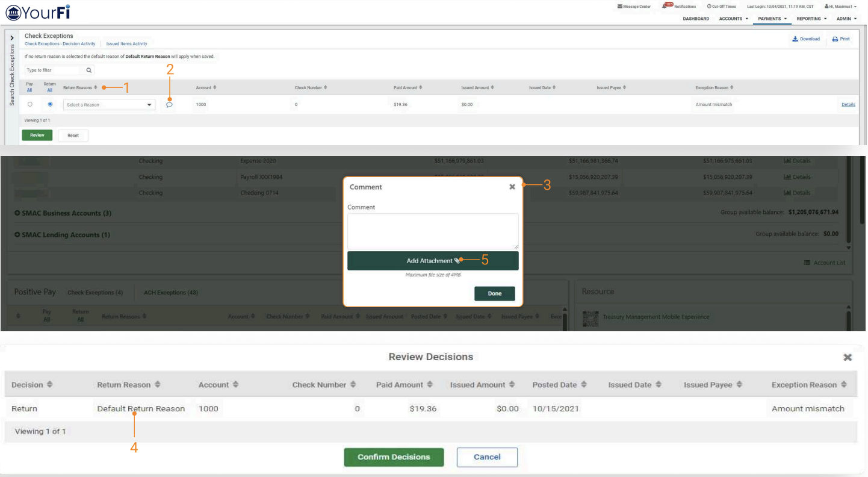
Task: Open the Message Center envelope icon
Action: (620, 7)
